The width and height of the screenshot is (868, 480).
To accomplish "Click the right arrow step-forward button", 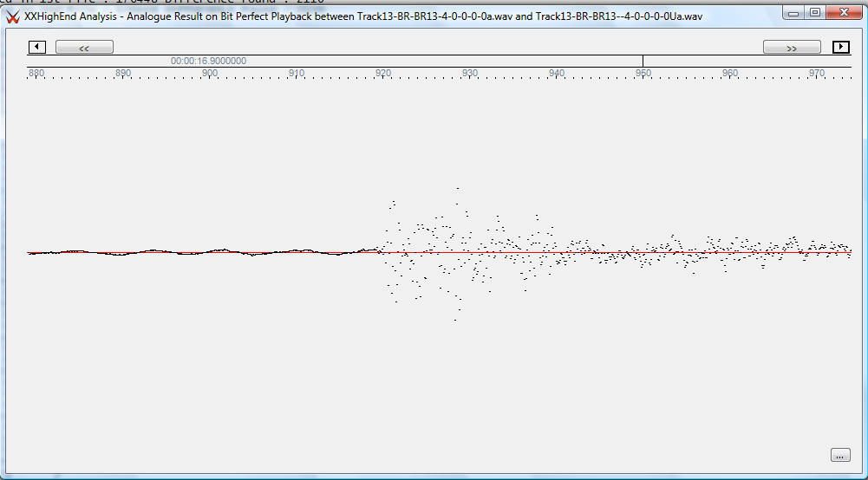I will pyautogui.click(x=841, y=47).
